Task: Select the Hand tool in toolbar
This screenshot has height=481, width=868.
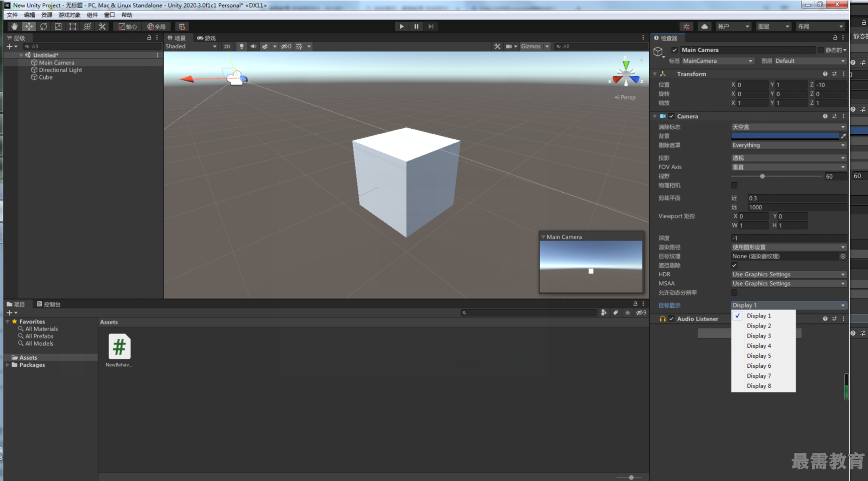Action: pos(14,26)
